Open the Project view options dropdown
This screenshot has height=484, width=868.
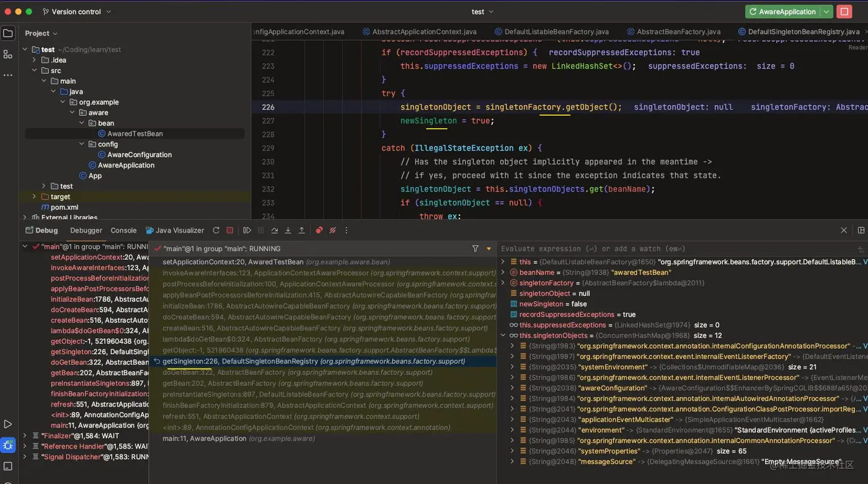pos(41,34)
